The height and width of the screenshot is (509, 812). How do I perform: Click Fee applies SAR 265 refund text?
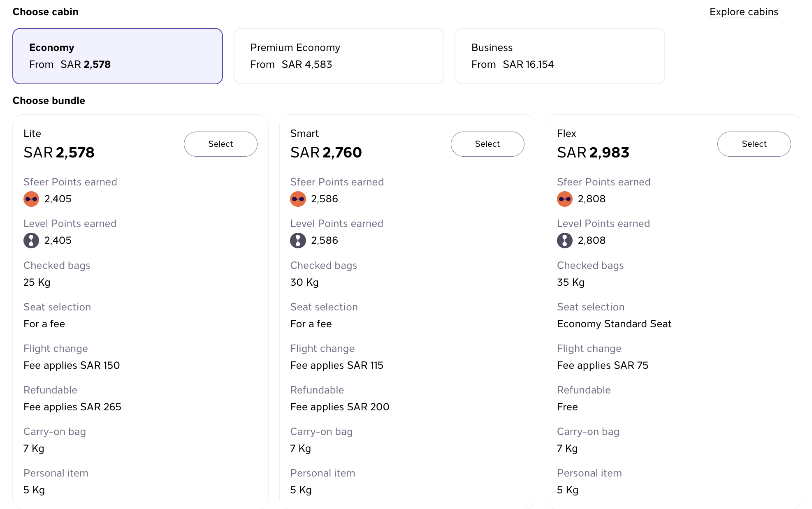pyautogui.click(x=72, y=407)
